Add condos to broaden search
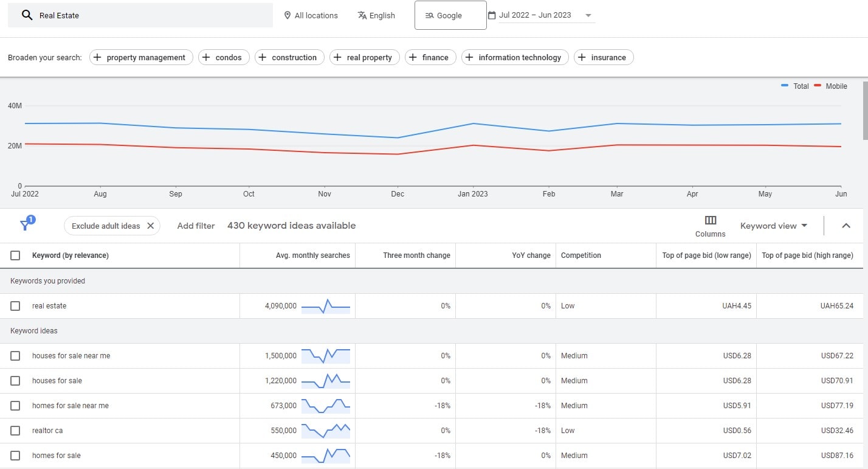This screenshot has width=868, height=469. (x=224, y=57)
